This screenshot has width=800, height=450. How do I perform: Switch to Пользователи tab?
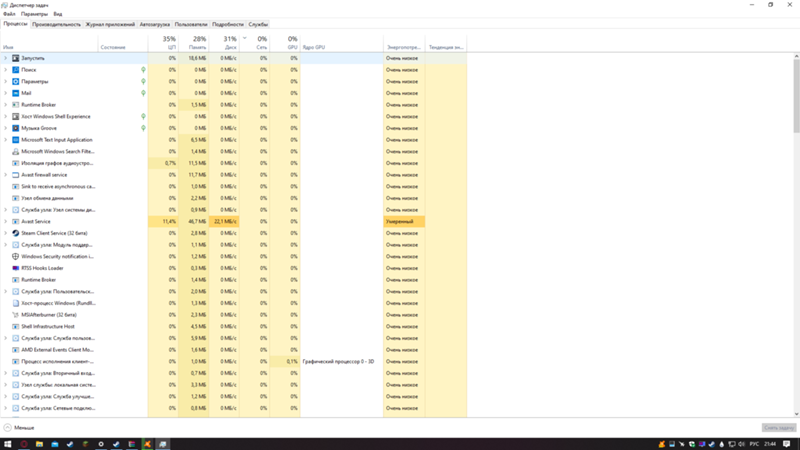click(191, 24)
